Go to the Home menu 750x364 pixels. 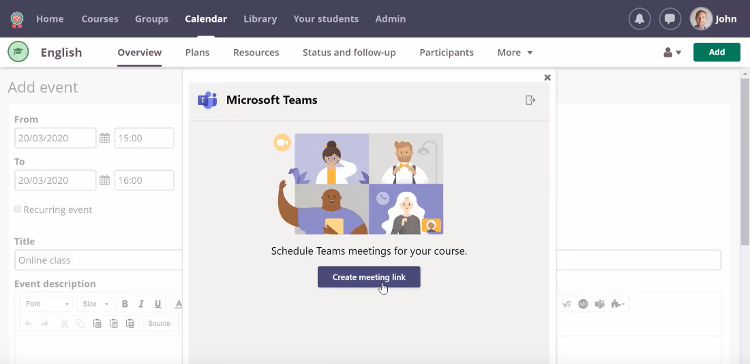50,19
